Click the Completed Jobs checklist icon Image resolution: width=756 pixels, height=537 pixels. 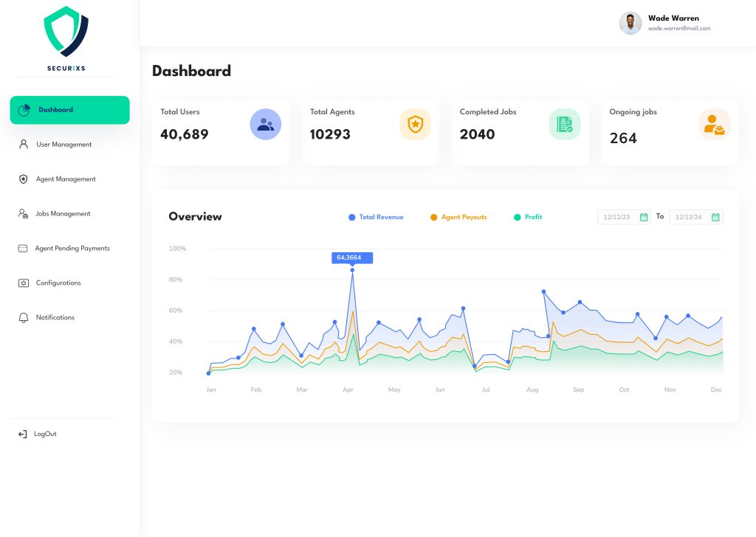pos(565,125)
